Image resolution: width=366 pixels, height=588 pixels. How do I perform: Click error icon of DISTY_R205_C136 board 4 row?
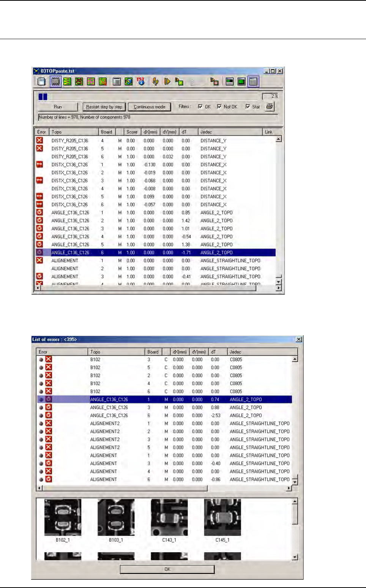39,140
